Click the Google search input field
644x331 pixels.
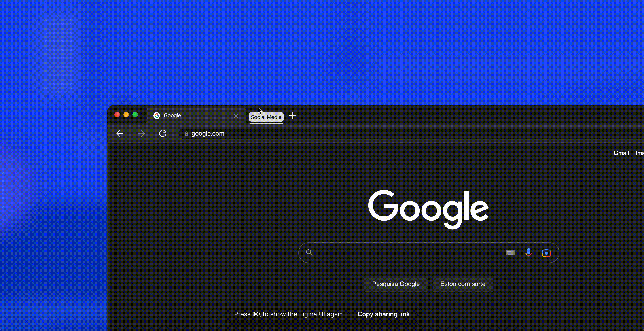(x=429, y=252)
